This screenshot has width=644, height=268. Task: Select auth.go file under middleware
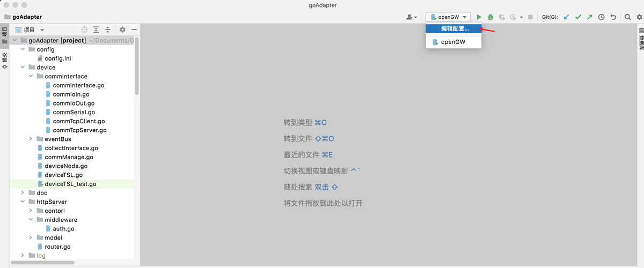[60, 228]
